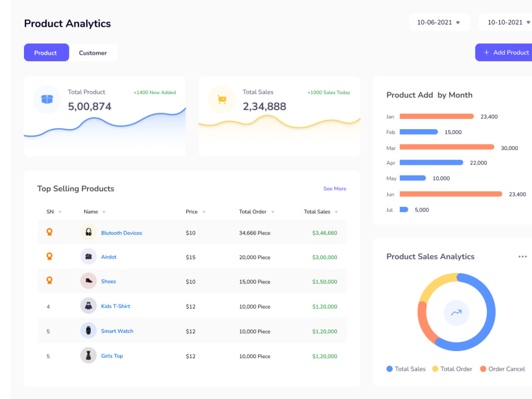Sort by the Total Order column arrow
The height and width of the screenshot is (399, 532).
point(273,212)
